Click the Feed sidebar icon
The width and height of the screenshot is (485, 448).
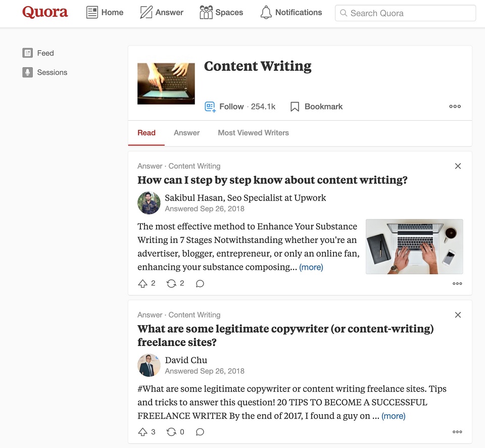(27, 53)
